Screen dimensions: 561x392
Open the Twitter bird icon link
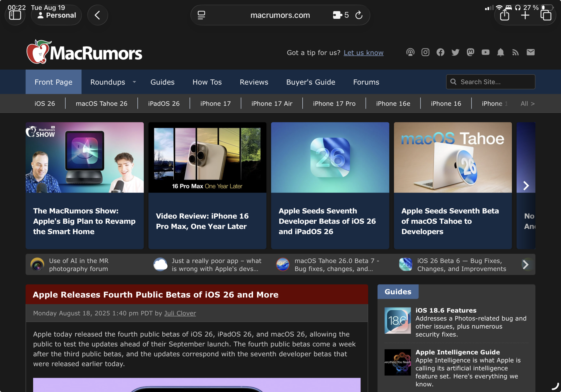tap(455, 52)
